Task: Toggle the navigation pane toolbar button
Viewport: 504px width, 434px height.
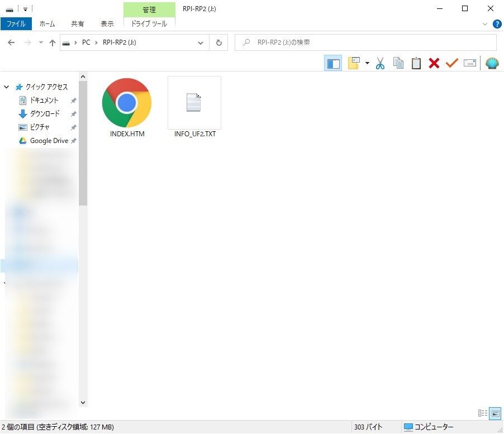Action: tap(333, 63)
